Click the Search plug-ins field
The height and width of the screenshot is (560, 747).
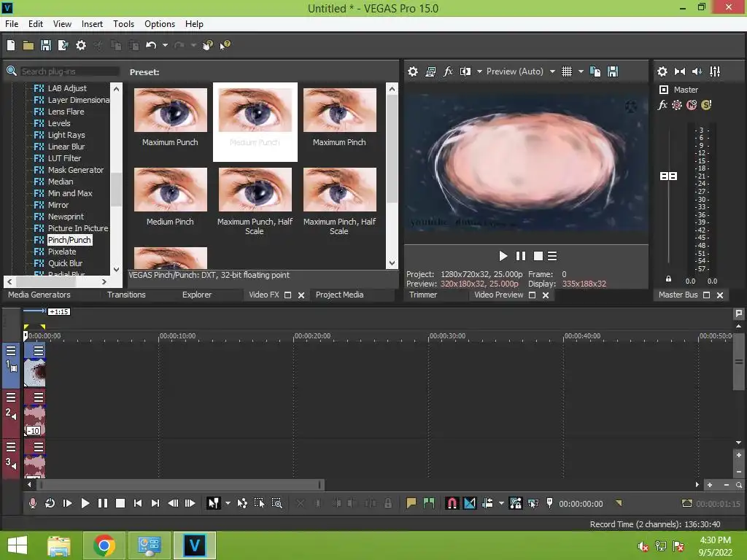coord(69,71)
